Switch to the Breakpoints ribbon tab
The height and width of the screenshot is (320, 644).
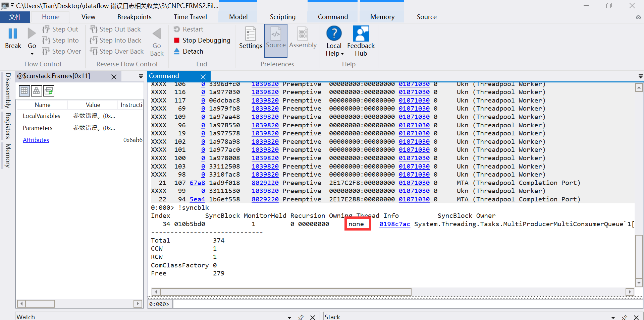[x=135, y=17]
